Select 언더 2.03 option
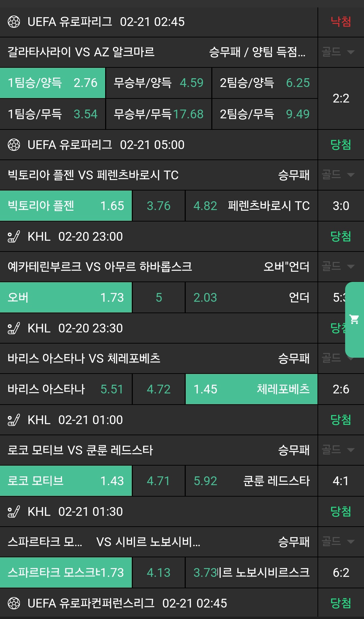This screenshot has width=364, height=619. tap(251, 298)
